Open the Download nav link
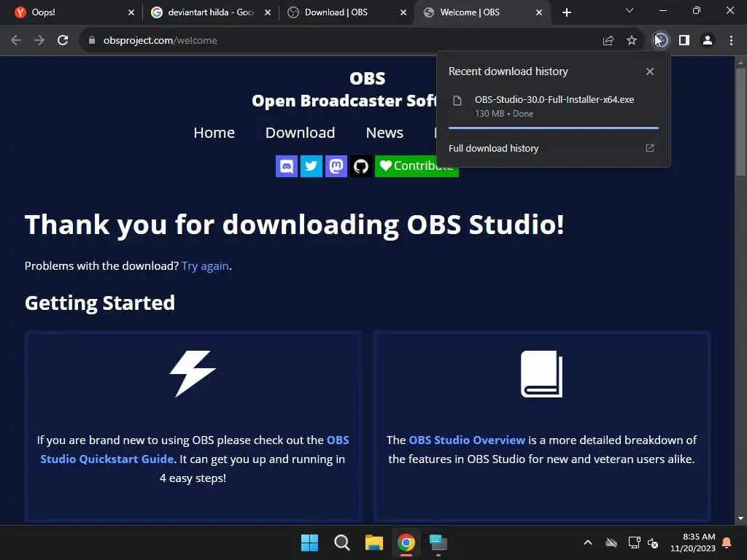Viewport: 747px width, 560px height. 300,133
